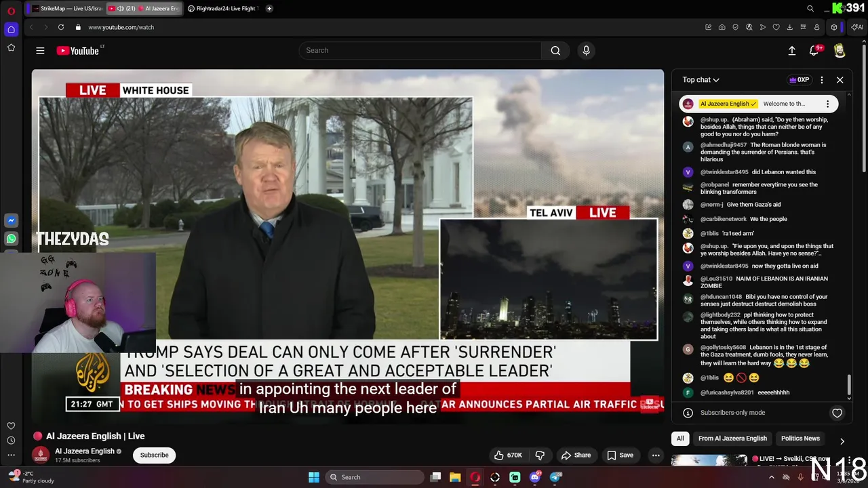
Task: Select the 'Politics News' chip
Action: point(800,439)
